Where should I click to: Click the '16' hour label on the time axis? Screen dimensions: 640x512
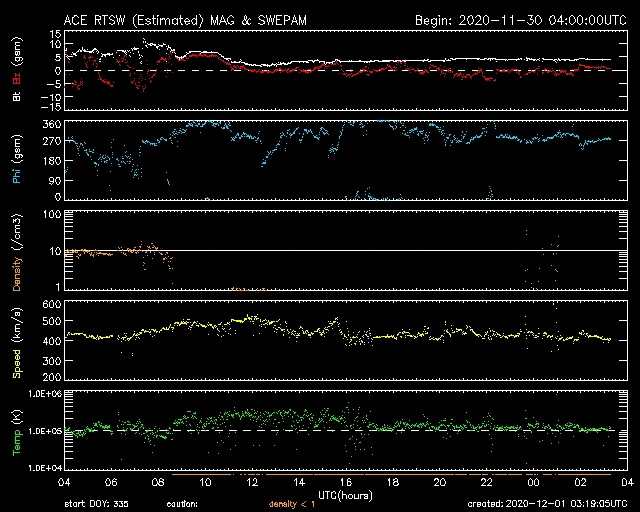tap(346, 483)
